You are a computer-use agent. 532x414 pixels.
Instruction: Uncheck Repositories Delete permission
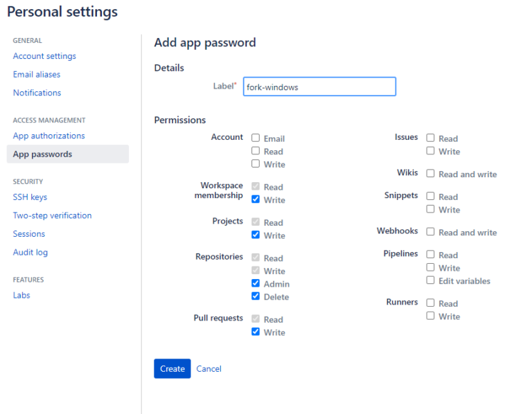click(x=256, y=296)
